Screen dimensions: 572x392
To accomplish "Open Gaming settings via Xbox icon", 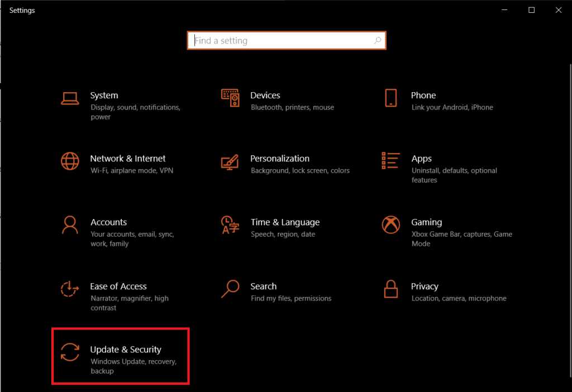I will (391, 225).
